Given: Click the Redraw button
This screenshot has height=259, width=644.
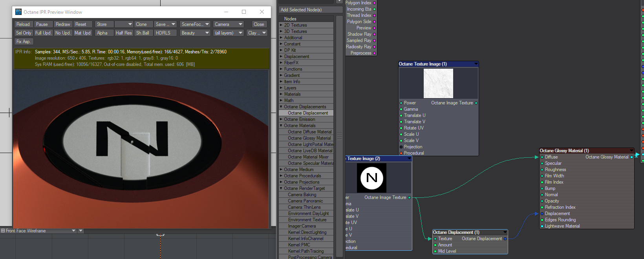Looking at the screenshot, I should click(x=63, y=24).
